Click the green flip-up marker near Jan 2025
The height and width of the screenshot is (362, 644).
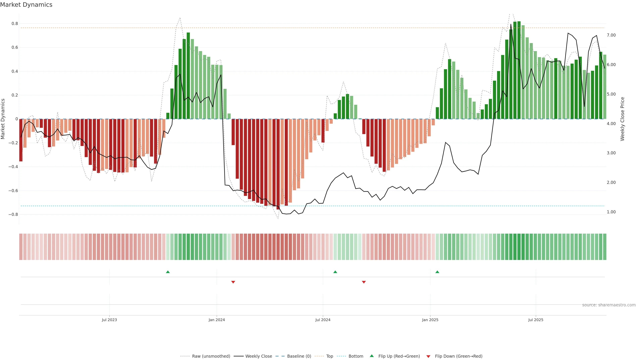click(x=437, y=272)
